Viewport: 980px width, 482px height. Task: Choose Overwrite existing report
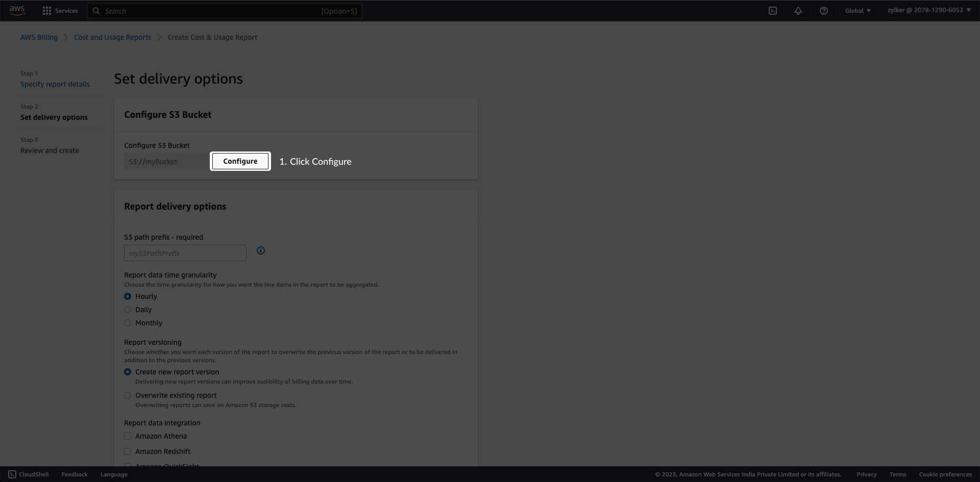click(128, 395)
